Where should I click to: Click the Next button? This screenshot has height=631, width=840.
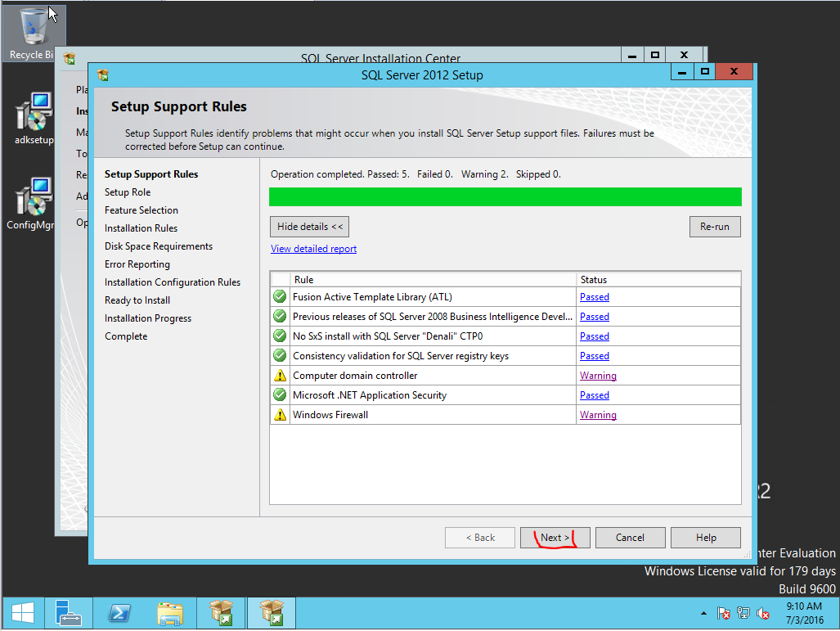click(555, 537)
